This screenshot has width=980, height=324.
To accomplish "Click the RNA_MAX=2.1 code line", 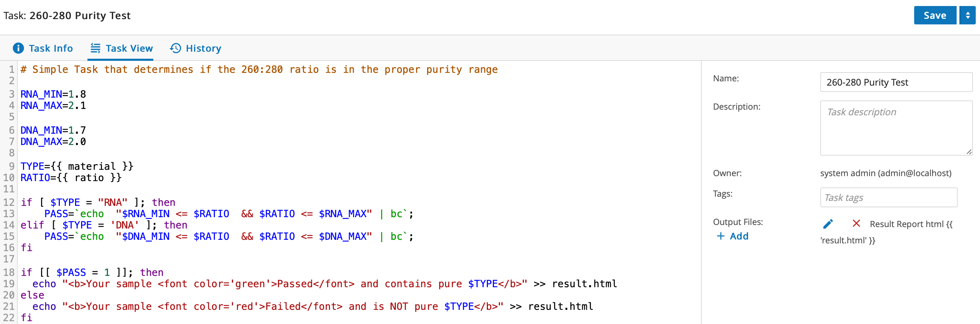I will click(x=53, y=105).
